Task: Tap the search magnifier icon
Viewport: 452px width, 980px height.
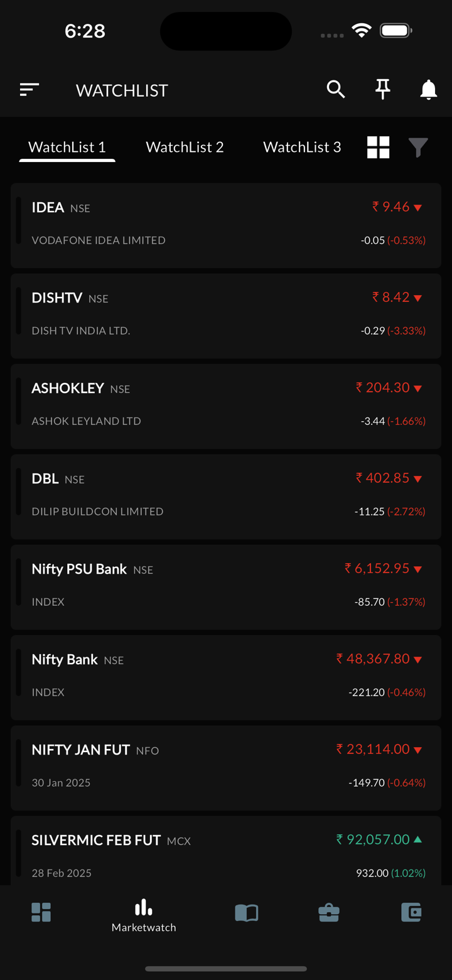Action: coord(336,90)
